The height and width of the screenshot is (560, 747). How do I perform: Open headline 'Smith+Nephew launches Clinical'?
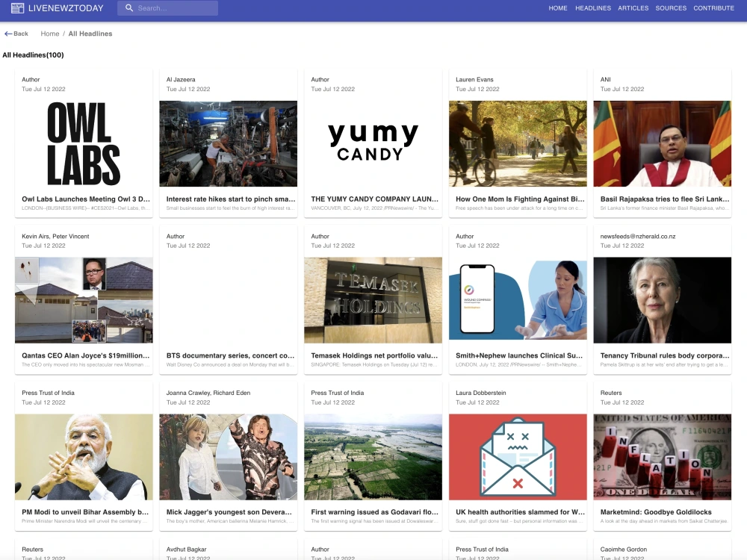point(519,355)
